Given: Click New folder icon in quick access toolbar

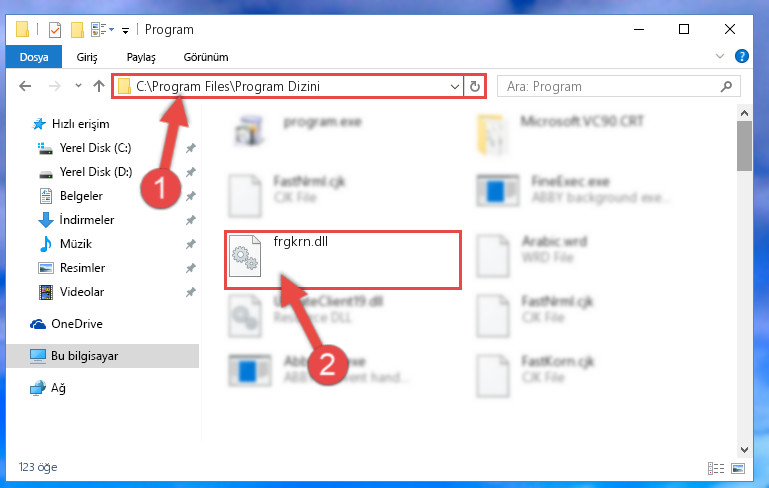Looking at the screenshot, I should [77, 30].
